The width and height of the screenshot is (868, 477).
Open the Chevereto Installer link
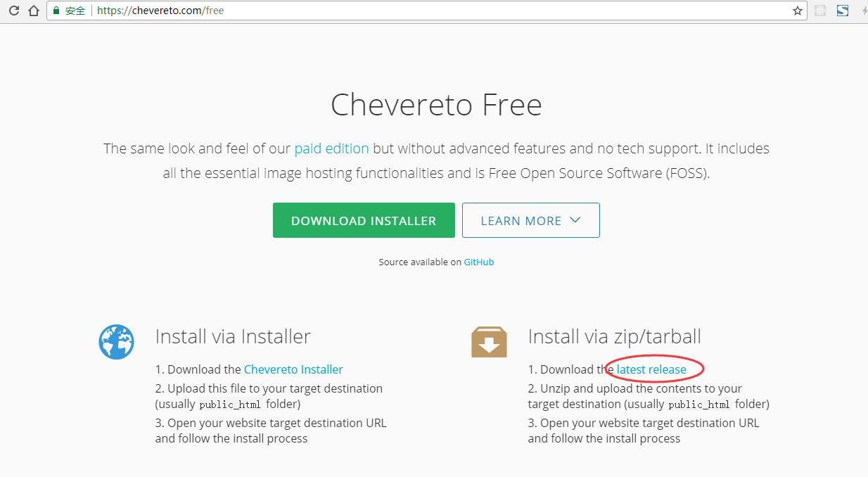(x=293, y=369)
